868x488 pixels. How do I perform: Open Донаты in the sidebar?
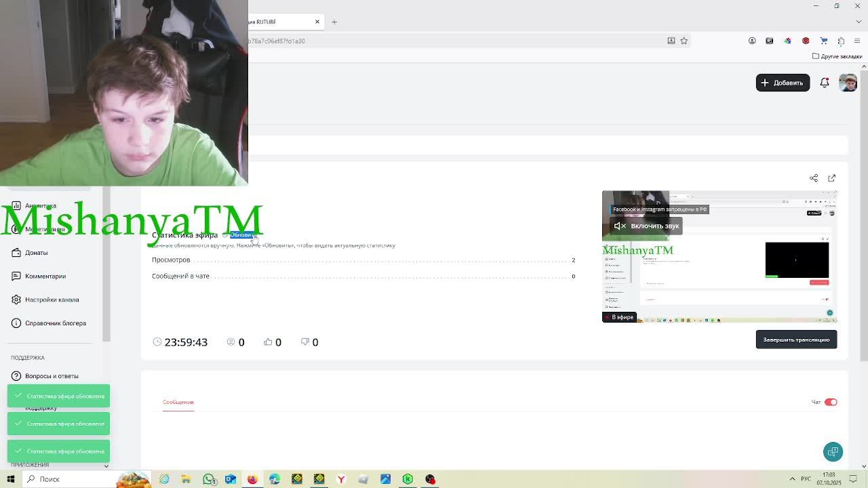click(36, 253)
